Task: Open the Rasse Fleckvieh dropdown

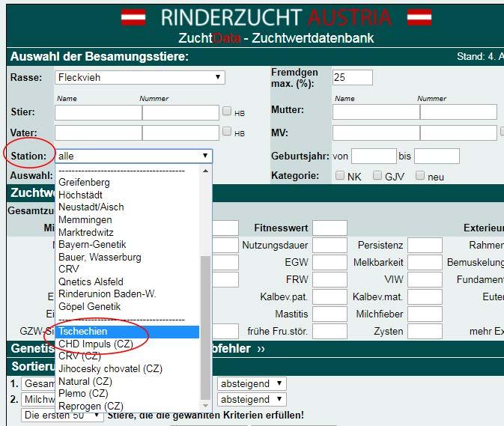Action: tap(140, 77)
